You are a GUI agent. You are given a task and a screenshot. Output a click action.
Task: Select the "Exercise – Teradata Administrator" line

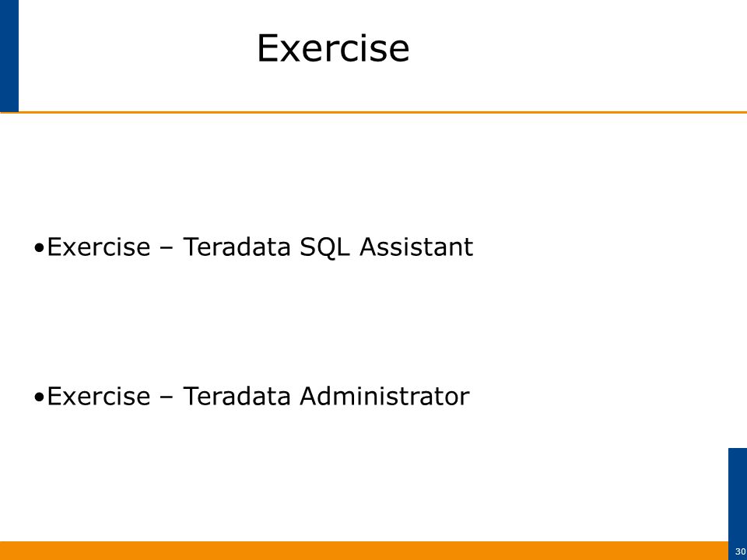click(x=252, y=396)
